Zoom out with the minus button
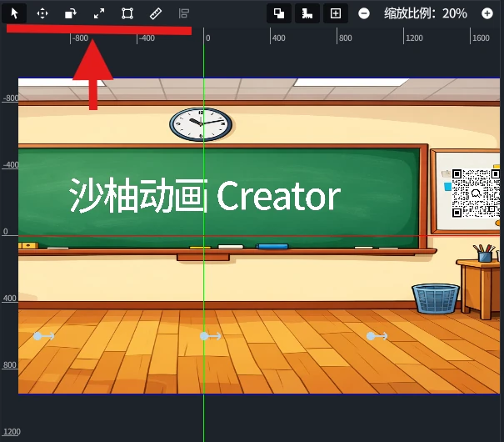 (x=364, y=13)
